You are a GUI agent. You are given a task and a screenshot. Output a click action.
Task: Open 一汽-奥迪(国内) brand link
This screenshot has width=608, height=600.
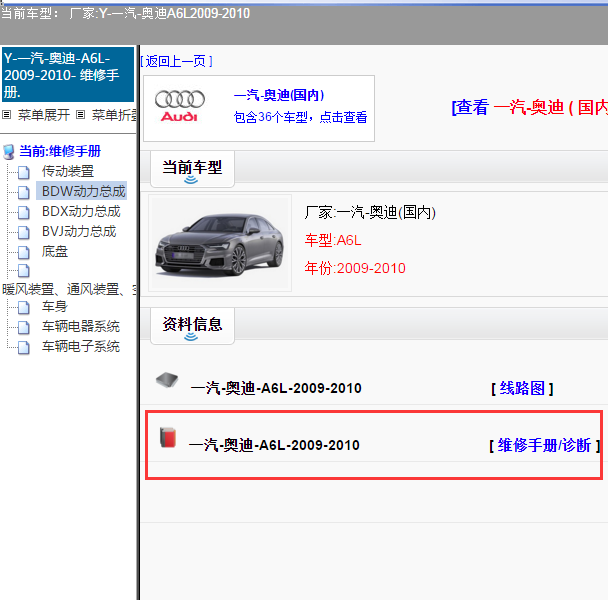click(279, 95)
